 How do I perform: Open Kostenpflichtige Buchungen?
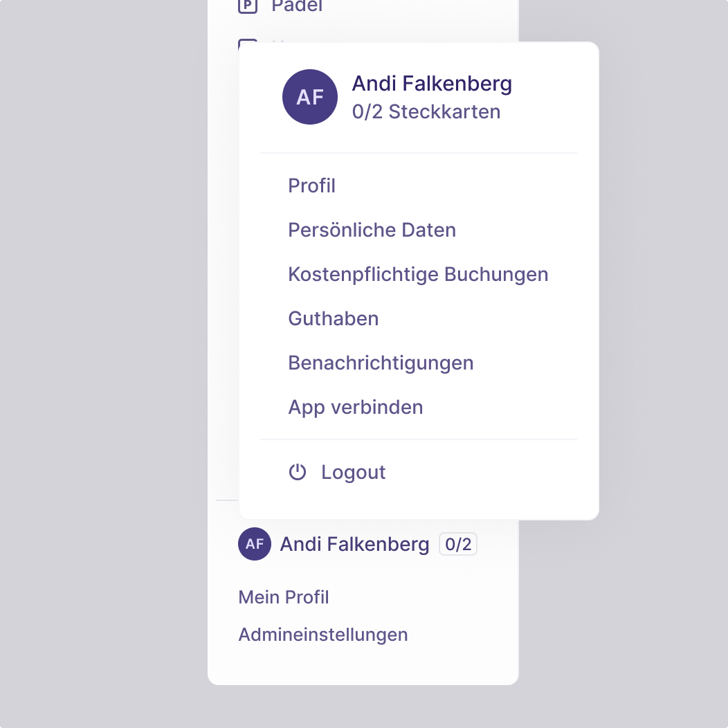pyautogui.click(x=418, y=274)
